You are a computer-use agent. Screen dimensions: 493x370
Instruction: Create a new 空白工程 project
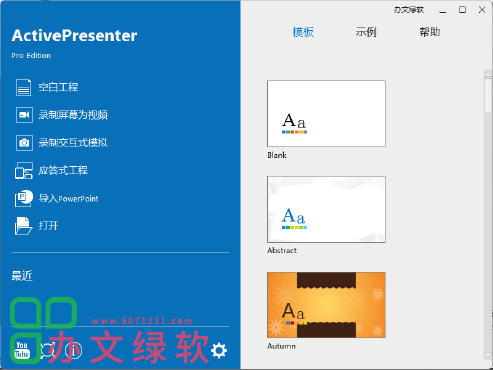pos(58,87)
